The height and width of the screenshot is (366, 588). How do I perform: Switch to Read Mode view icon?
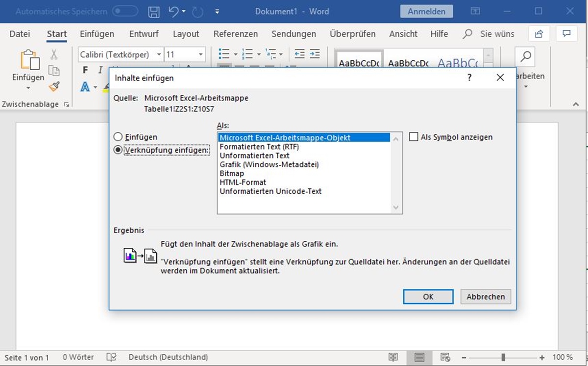393,357
